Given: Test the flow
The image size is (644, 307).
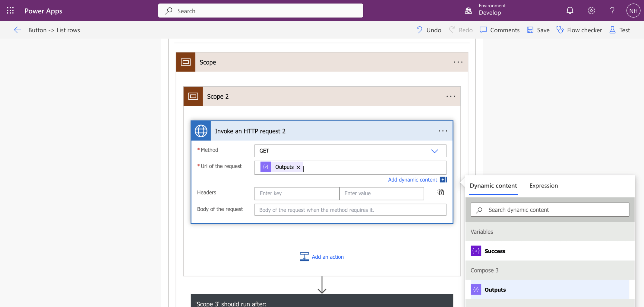Looking at the screenshot, I should pyautogui.click(x=620, y=30).
